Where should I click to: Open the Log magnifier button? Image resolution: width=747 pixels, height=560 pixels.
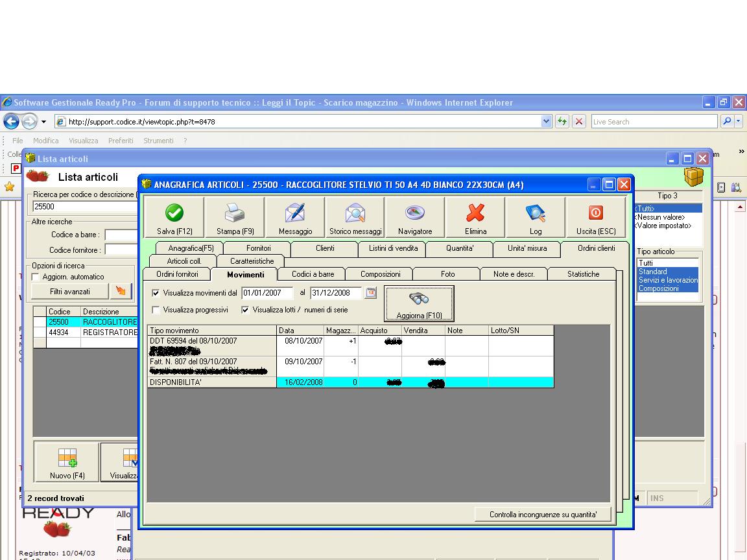pos(536,217)
